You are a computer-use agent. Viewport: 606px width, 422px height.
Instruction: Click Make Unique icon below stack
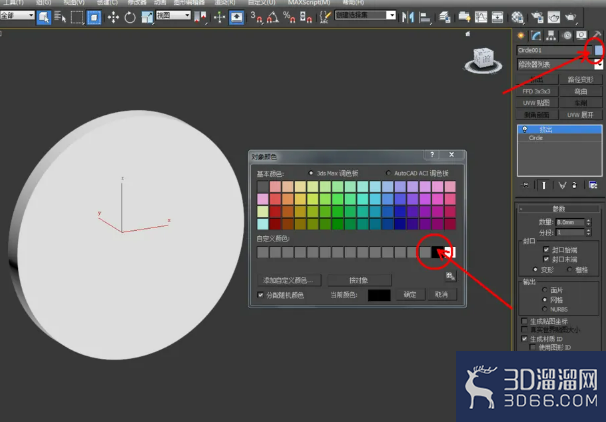click(x=562, y=185)
